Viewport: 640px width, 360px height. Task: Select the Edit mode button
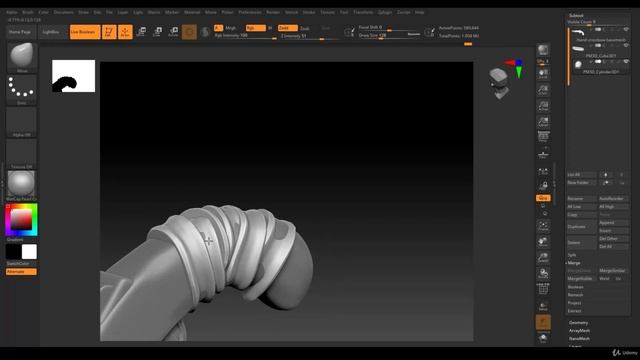[x=109, y=32]
